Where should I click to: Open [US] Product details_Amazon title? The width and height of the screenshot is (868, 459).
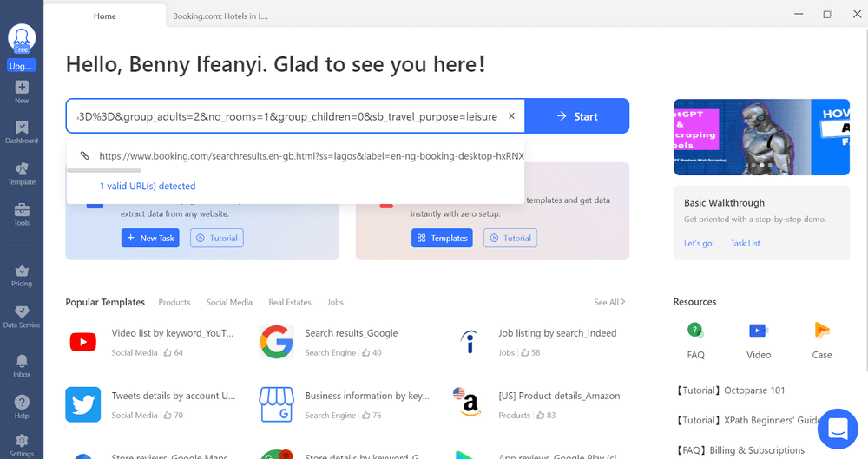559,396
